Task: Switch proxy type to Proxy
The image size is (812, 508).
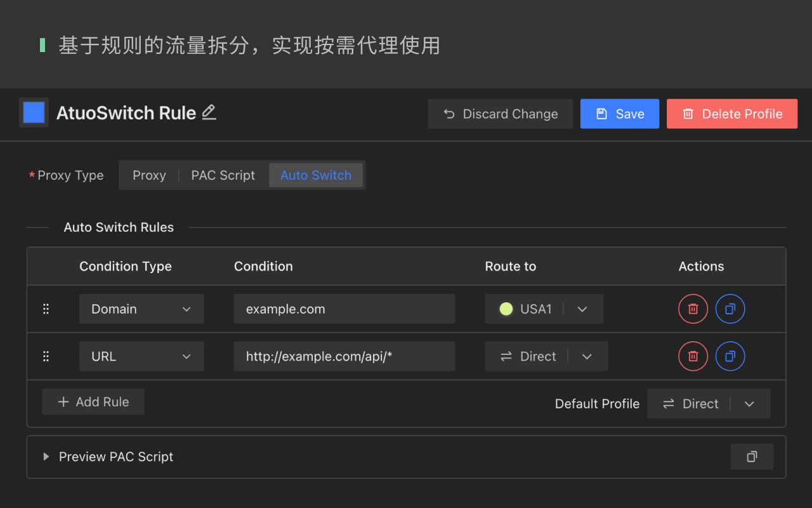Action: (x=149, y=175)
